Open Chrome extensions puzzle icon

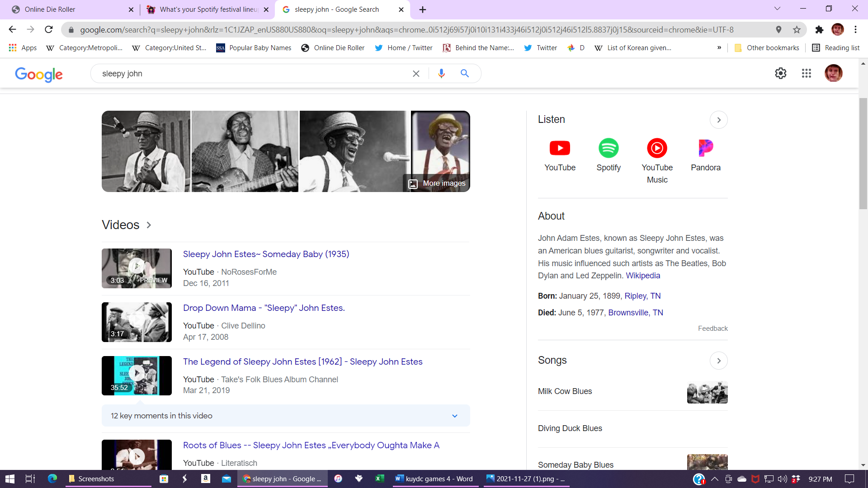coord(819,29)
